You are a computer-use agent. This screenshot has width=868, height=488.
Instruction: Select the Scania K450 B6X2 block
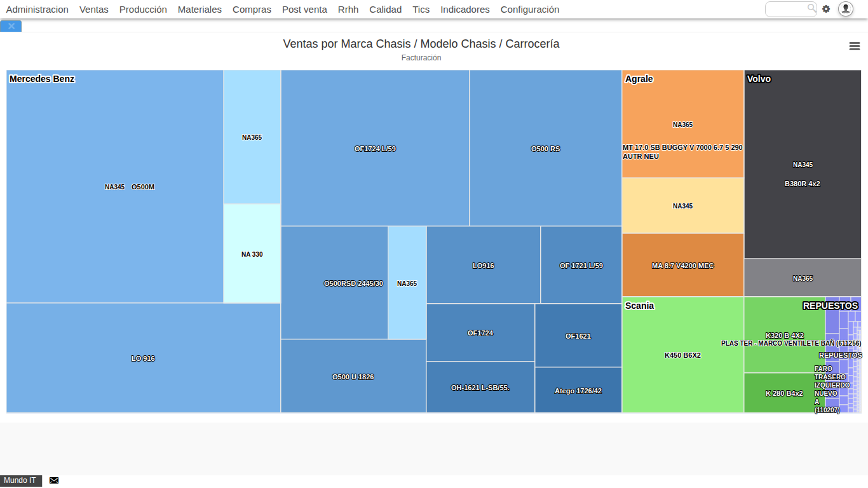coord(682,356)
